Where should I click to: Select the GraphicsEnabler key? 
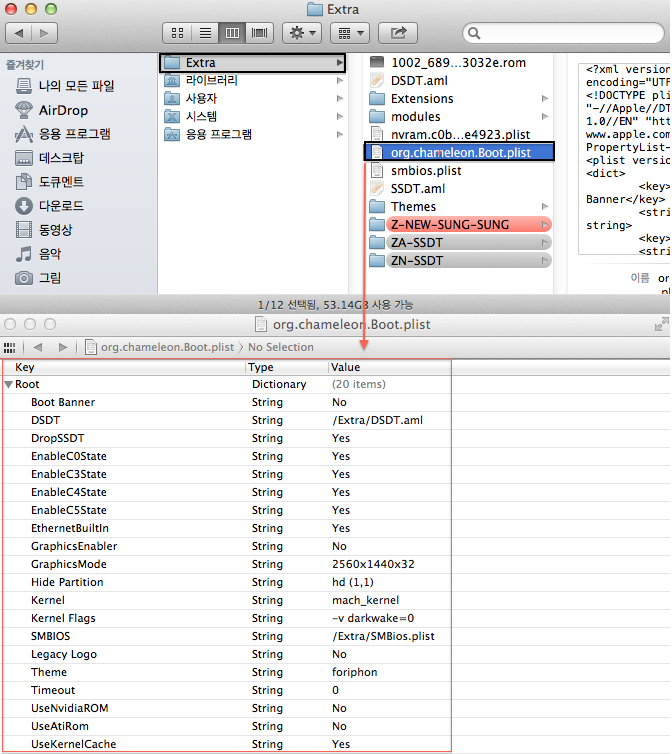point(74,546)
